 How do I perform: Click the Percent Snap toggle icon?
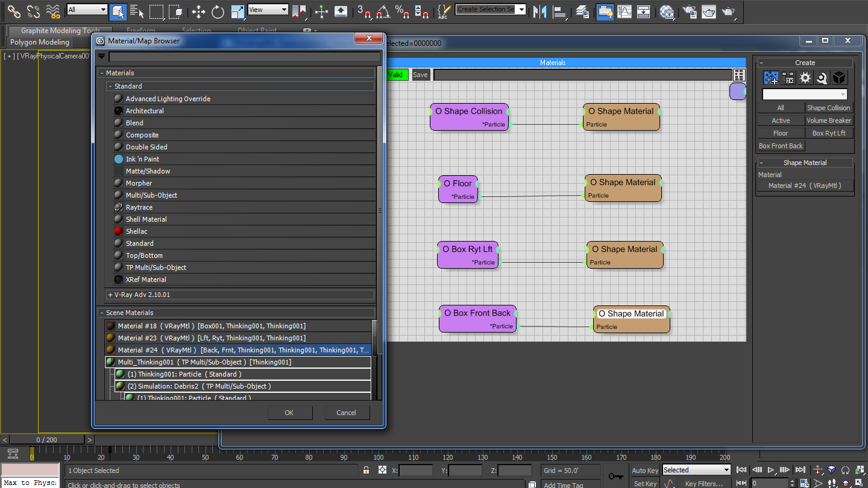403,11
